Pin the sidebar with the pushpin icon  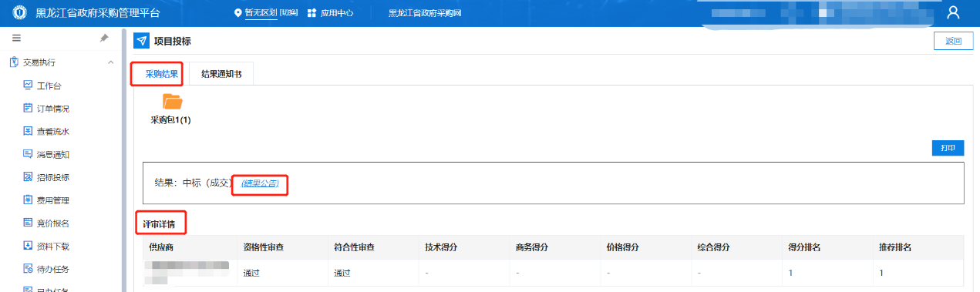tap(104, 38)
